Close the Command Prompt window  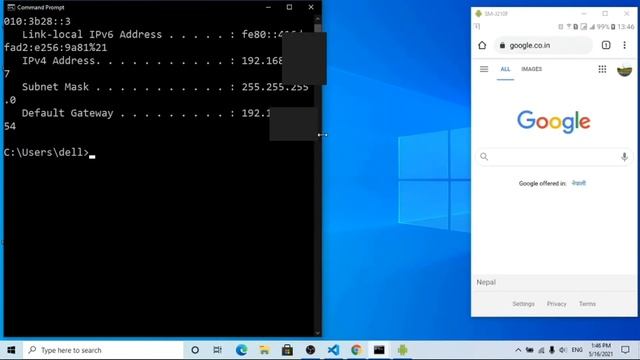click(x=311, y=7)
